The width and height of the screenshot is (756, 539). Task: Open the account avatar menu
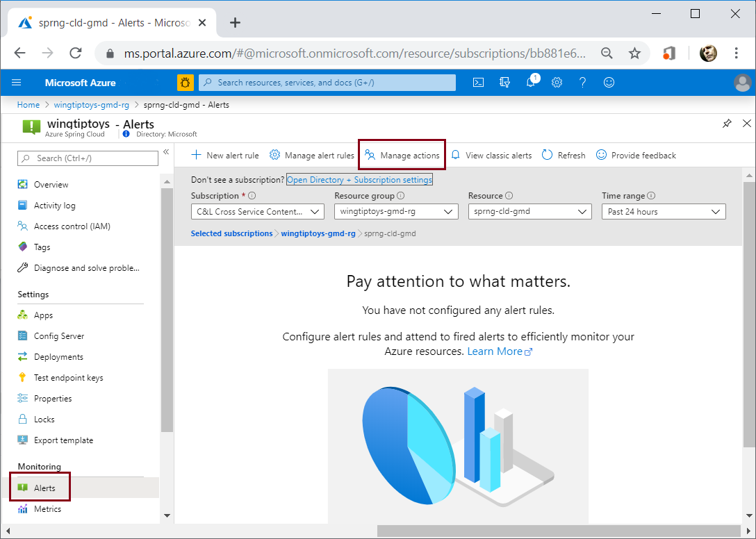(742, 83)
